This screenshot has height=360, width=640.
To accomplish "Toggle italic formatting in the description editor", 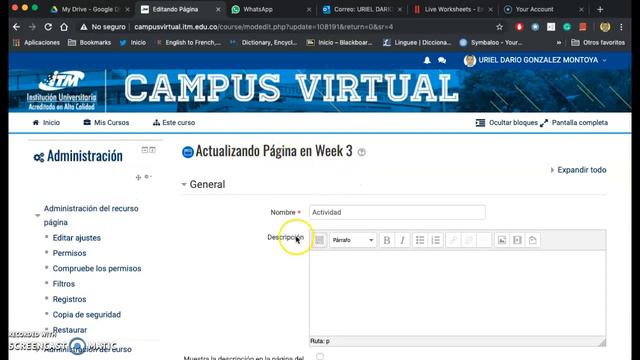I will [402, 240].
